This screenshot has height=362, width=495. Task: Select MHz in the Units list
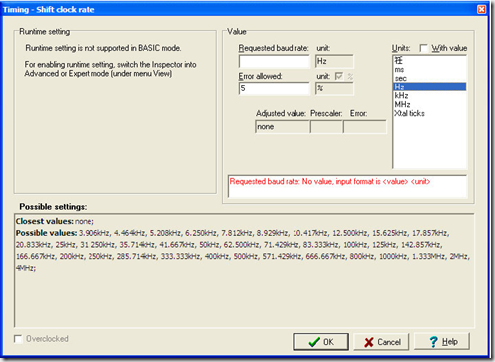pos(429,104)
